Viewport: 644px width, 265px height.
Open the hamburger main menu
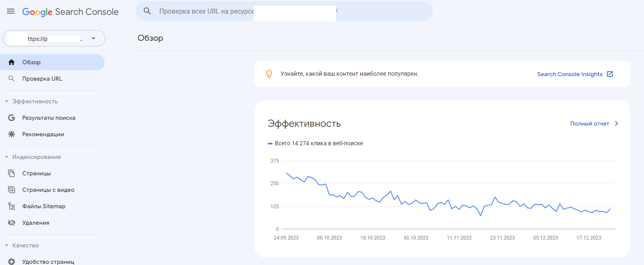click(11, 12)
